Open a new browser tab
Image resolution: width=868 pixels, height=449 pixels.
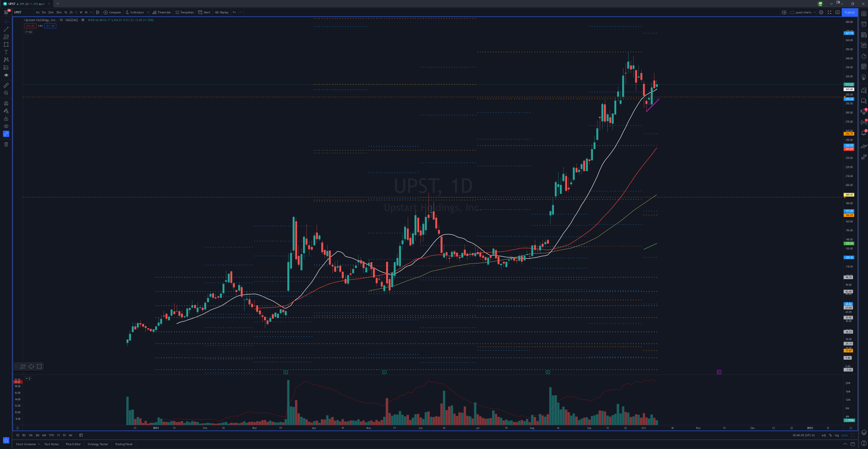coord(58,4)
